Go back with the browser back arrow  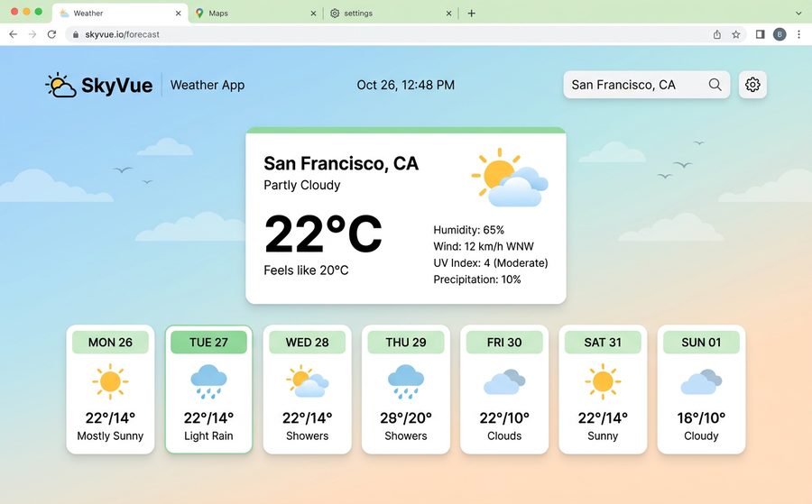pos(13,34)
